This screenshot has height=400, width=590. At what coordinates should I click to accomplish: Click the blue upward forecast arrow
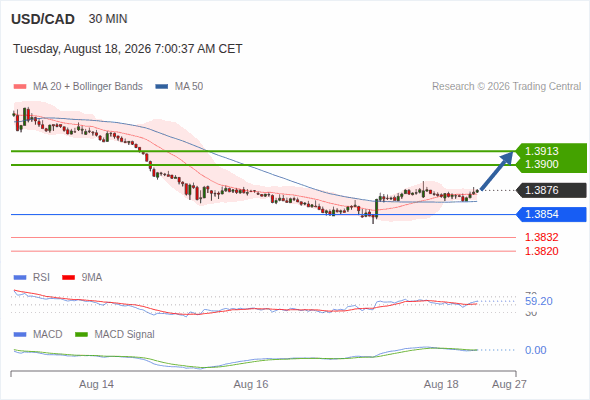click(x=497, y=170)
